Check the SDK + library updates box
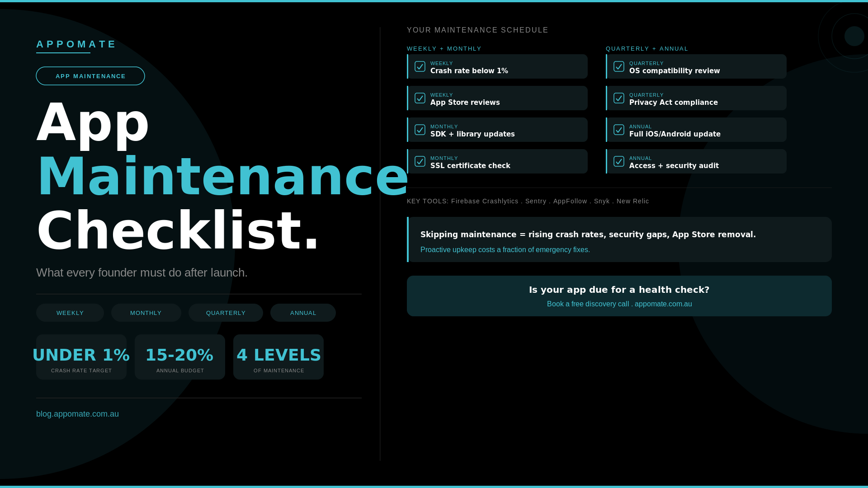 [x=420, y=130]
